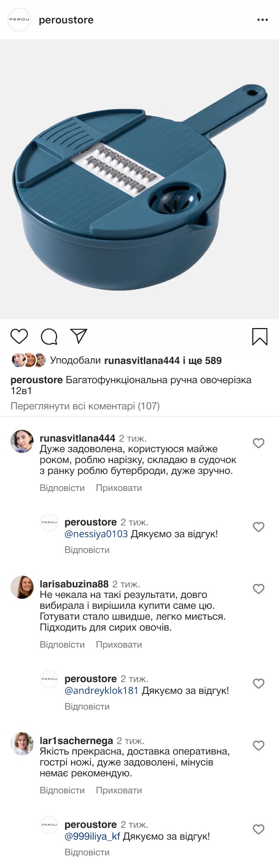Hide lar1sachernega's comment with 'Приховати'
The width and height of the screenshot is (279, 868).
pos(119,790)
